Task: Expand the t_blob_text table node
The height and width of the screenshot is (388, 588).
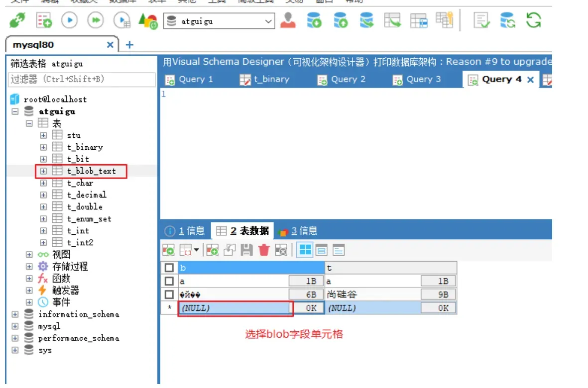Action: click(x=43, y=171)
